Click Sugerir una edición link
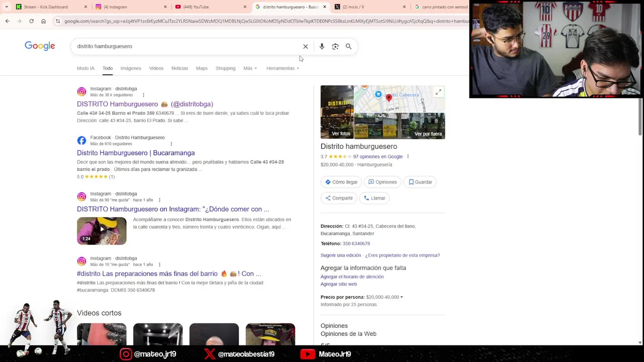The width and height of the screenshot is (644, 362). click(x=341, y=255)
